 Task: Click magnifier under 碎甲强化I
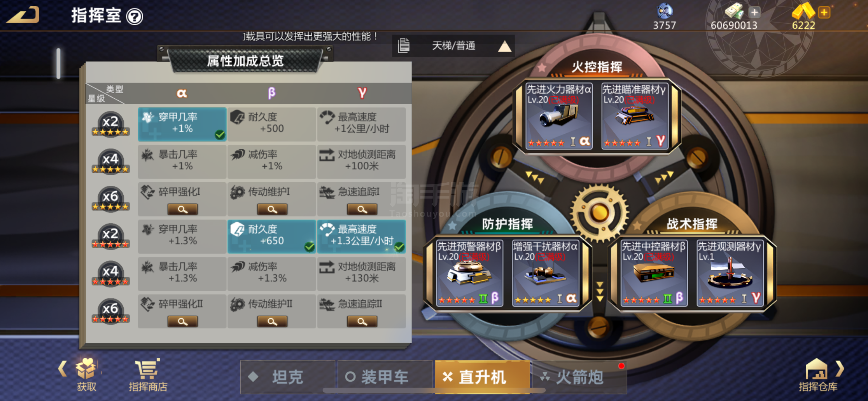[182, 209]
